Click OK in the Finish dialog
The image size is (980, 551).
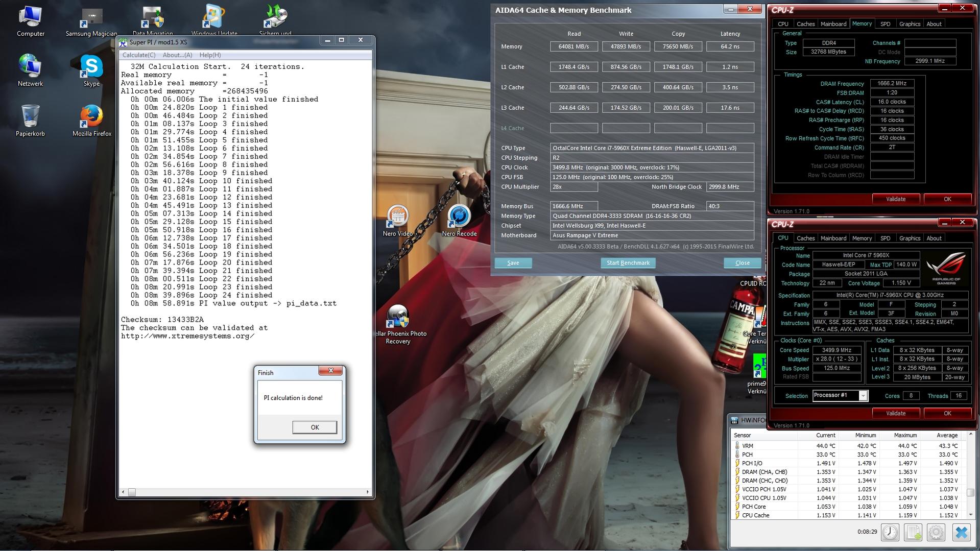315,427
